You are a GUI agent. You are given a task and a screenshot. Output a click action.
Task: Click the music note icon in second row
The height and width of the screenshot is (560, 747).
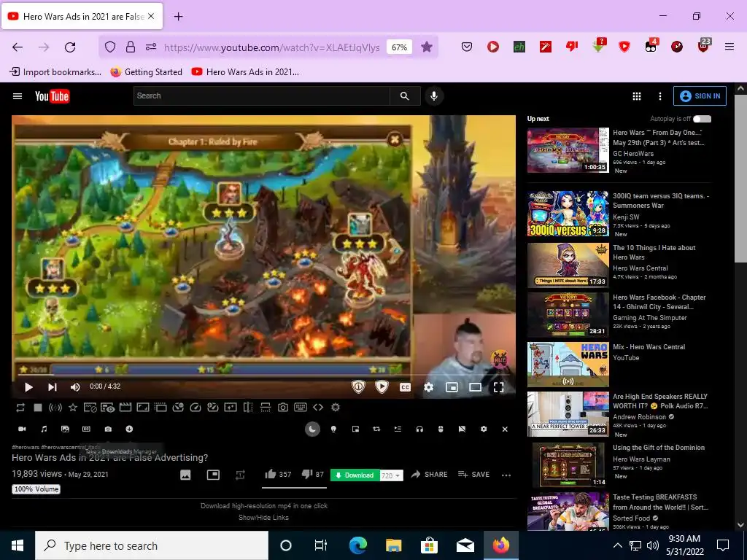(44, 429)
